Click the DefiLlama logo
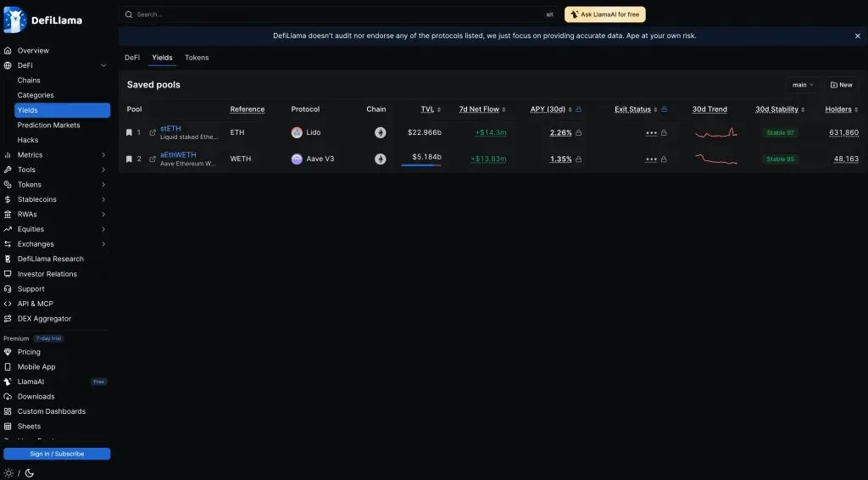The image size is (868, 480). (42, 20)
